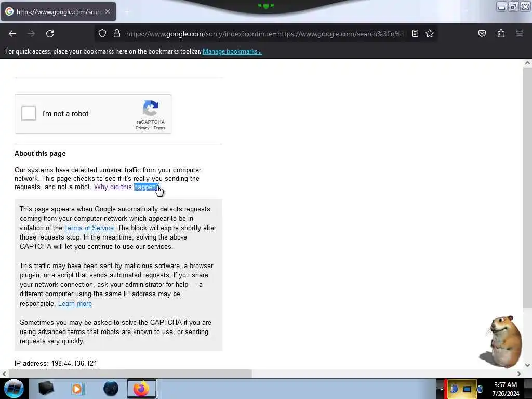Click the scroll left arrow

click(x=4, y=374)
